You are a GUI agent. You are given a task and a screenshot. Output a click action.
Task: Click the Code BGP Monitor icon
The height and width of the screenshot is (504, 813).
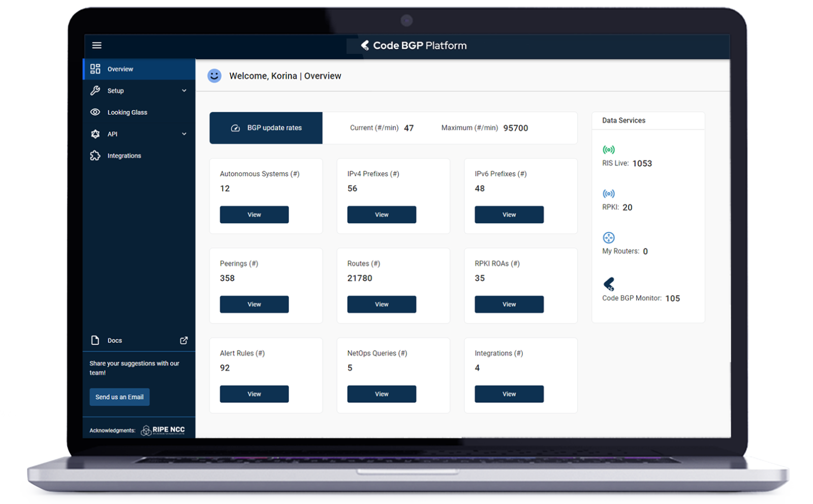click(609, 284)
